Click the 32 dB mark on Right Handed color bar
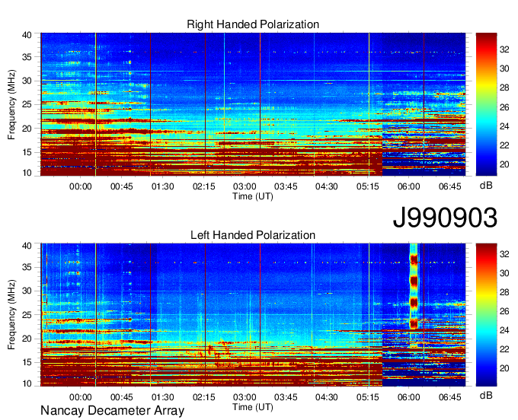 click(504, 49)
